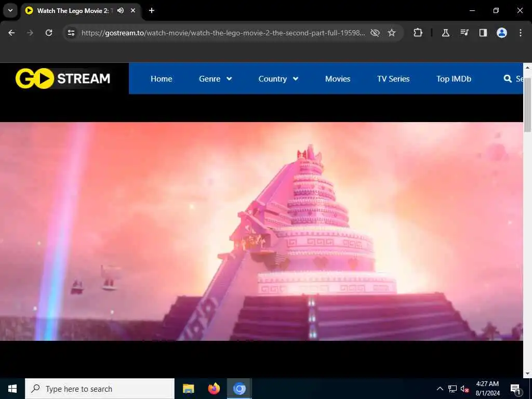
Task: Toggle the browser side panel icon
Action: (x=483, y=33)
